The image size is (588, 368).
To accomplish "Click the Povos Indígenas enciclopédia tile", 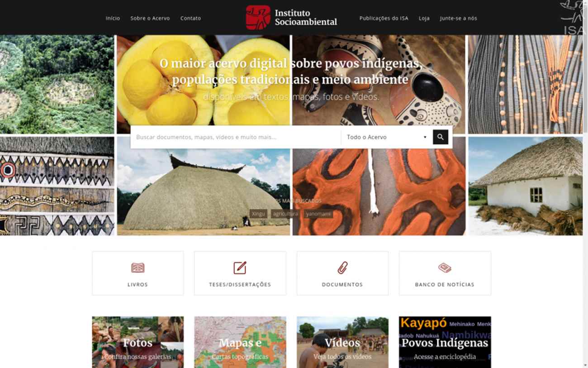I will tap(445, 342).
